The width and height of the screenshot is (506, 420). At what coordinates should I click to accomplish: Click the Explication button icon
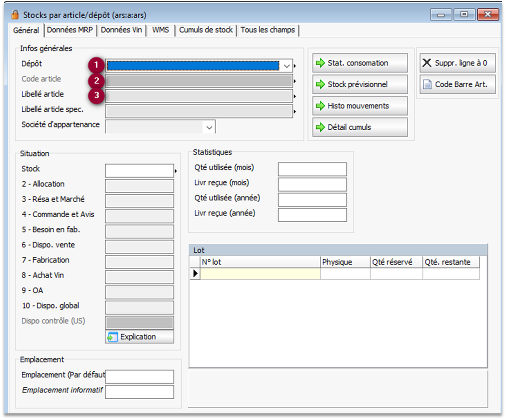tap(113, 337)
